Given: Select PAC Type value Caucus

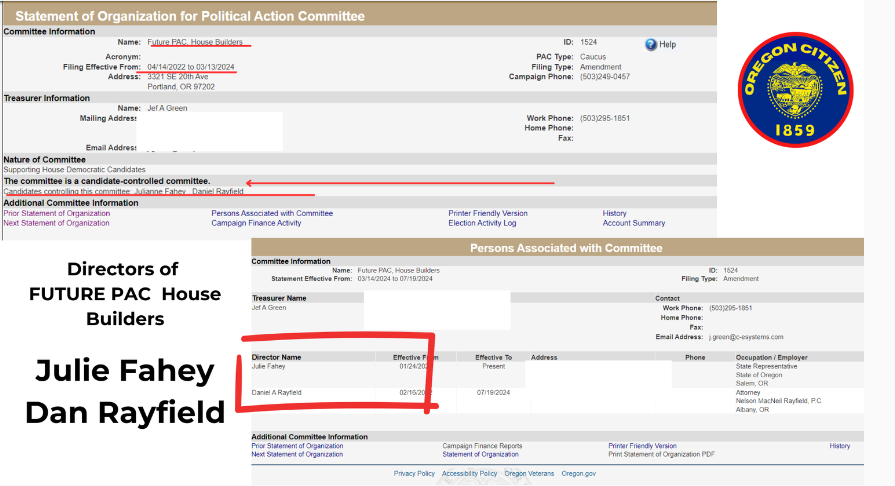Looking at the screenshot, I should tap(592, 57).
